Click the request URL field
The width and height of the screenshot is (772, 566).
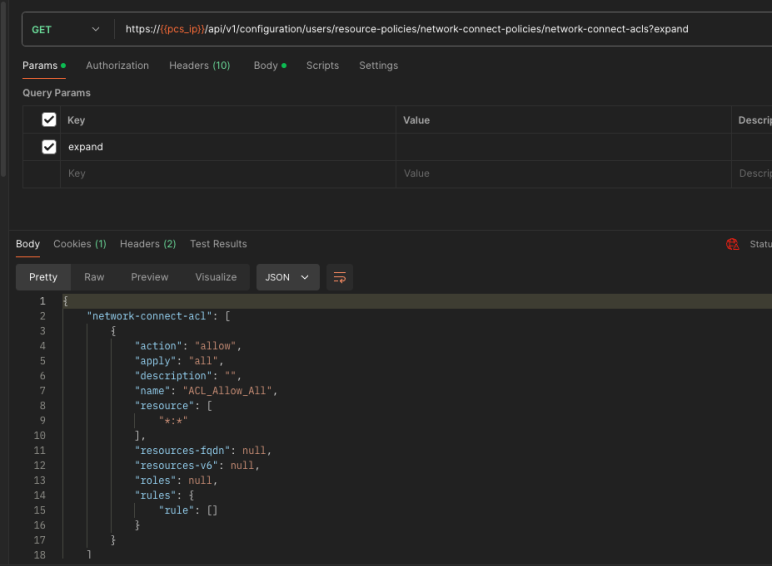[x=440, y=29]
